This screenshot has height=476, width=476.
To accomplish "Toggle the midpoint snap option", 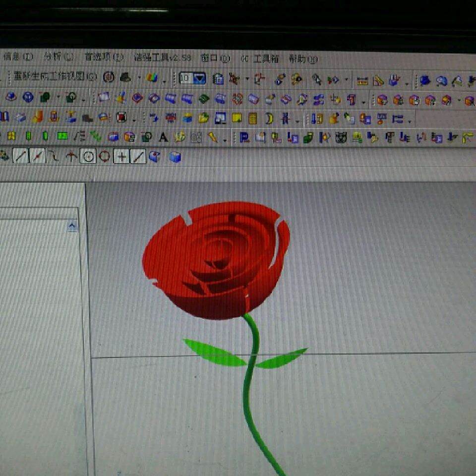I will [38, 157].
